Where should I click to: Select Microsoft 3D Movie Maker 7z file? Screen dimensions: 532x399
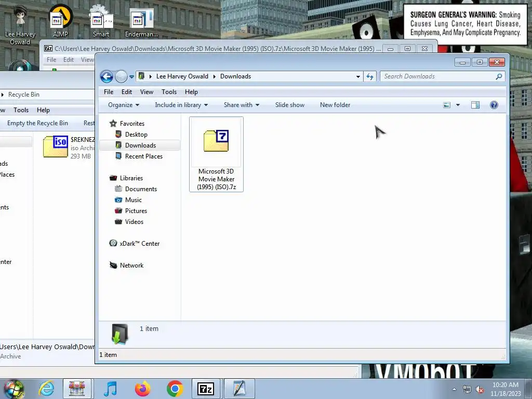217,154
